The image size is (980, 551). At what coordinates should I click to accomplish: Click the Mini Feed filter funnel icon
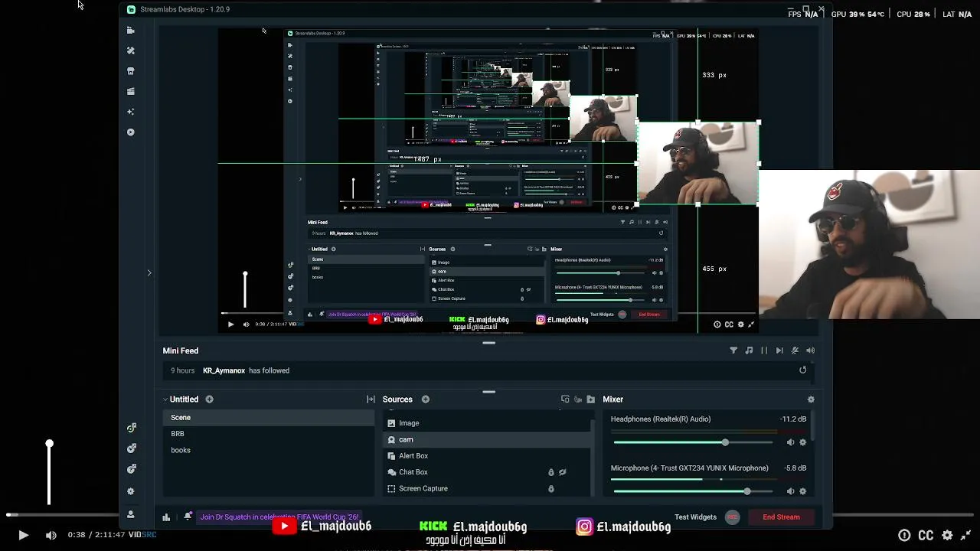733,350
